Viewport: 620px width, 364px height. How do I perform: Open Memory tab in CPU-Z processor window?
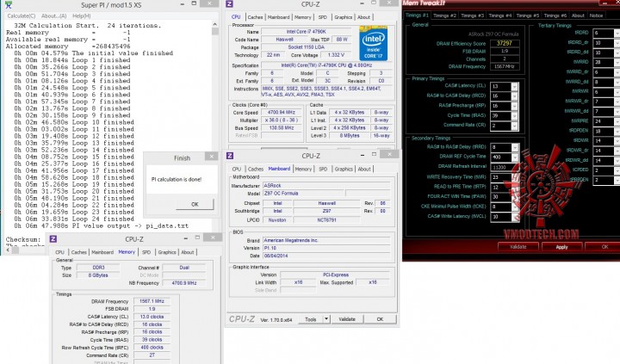(x=303, y=17)
